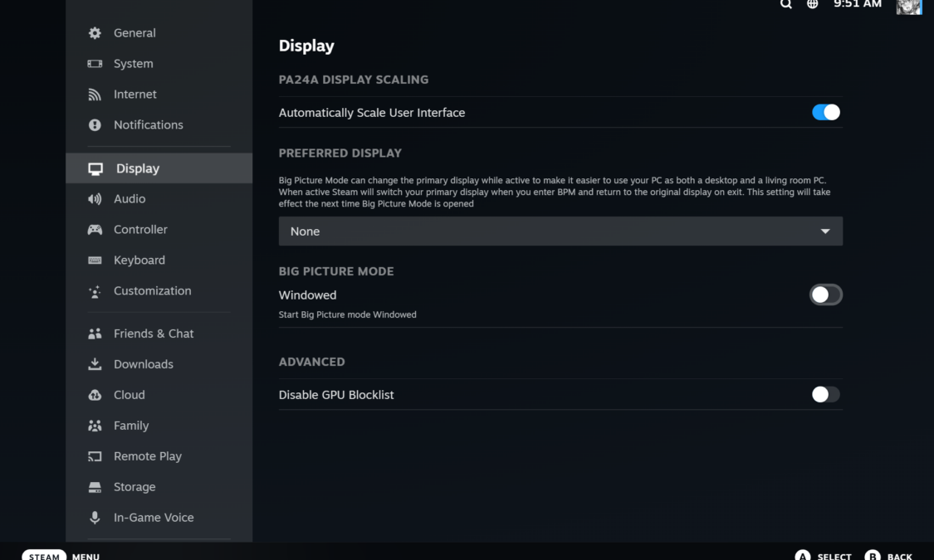Click the 'PA24A DISPLAY SCALING' heading

click(x=353, y=80)
